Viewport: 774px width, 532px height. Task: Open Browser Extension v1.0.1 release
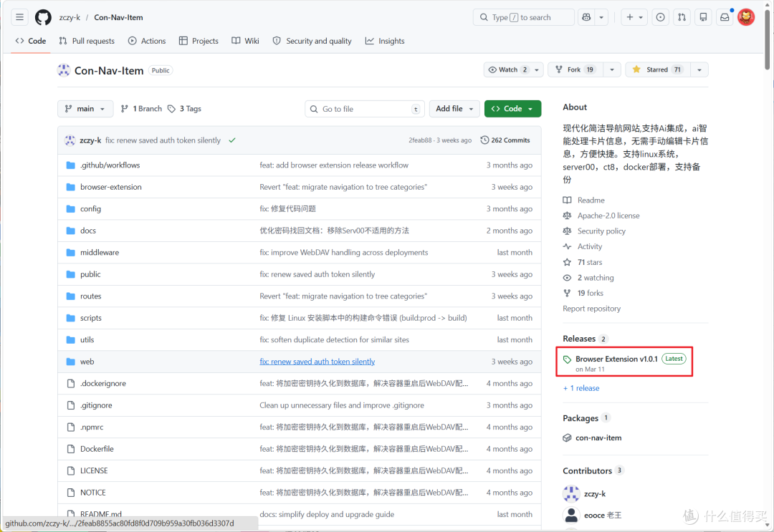tap(616, 359)
